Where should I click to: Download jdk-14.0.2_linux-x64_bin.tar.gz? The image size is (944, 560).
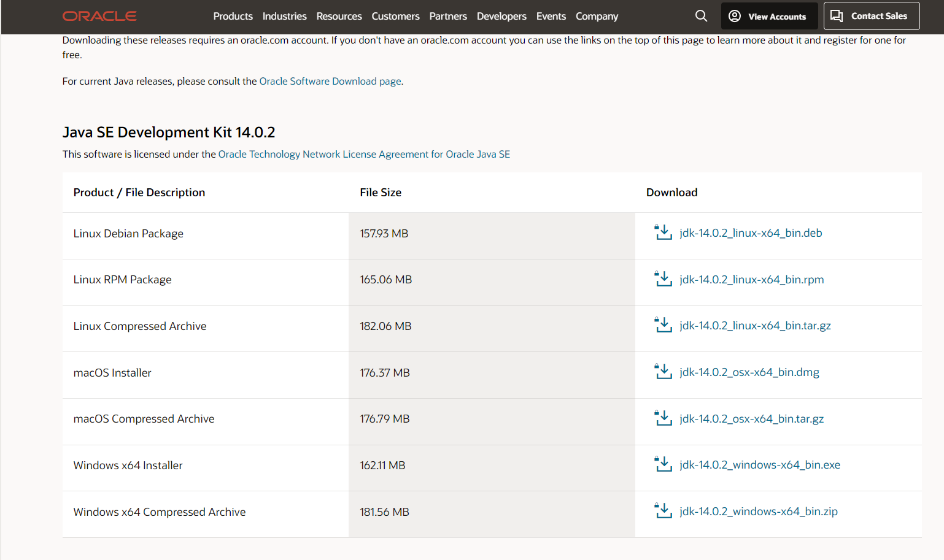pos(755,326)
